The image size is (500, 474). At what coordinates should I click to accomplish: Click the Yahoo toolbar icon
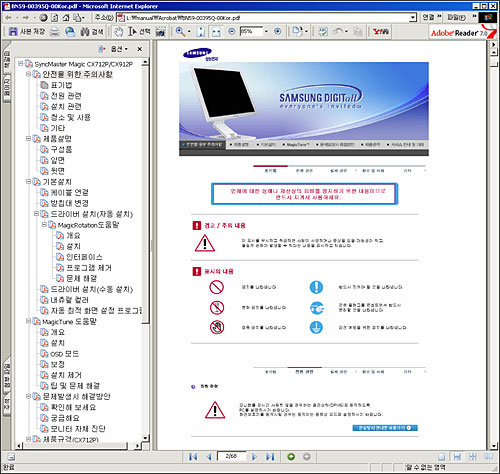[x=380, y=32]
